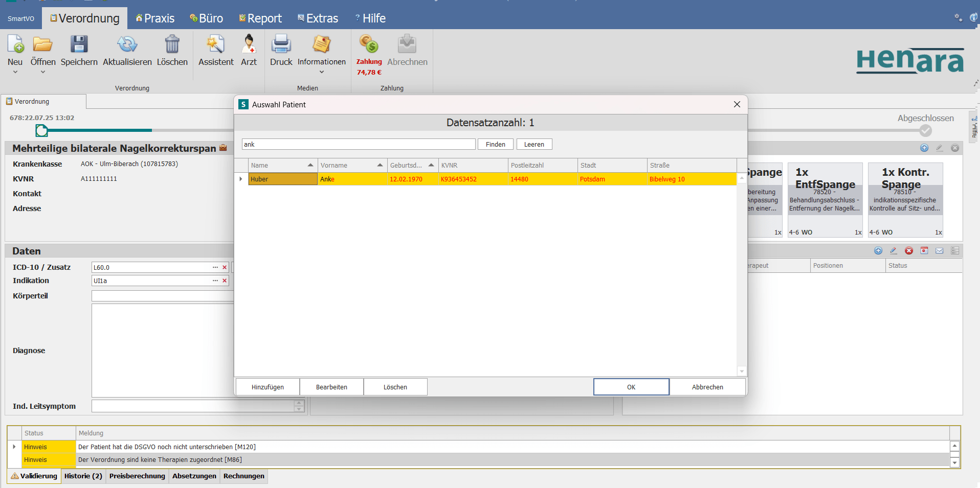Clear the ICD-10 field with red X
This screenshot has height=488, width=980.
click(225, 267)
